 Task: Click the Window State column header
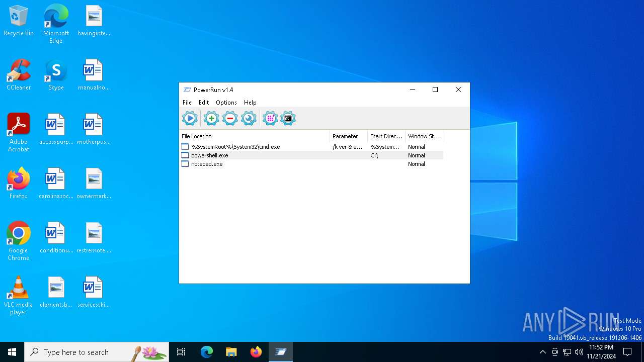pyautogui.click(x=424, y=136)
